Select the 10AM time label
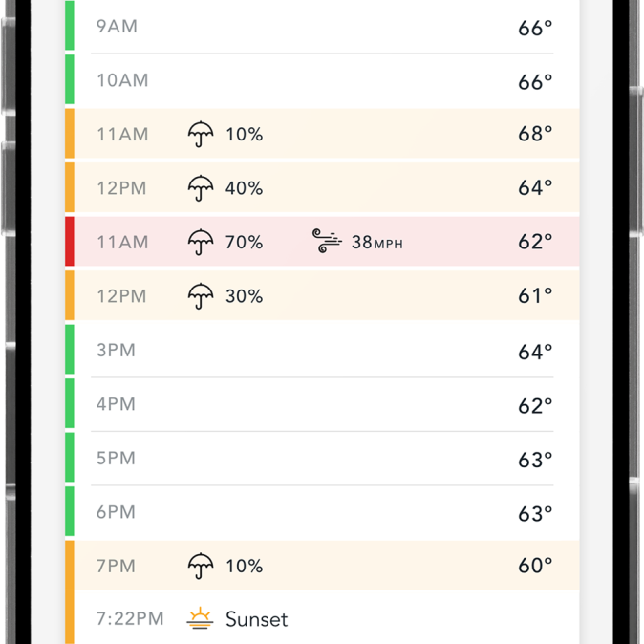644x644 pixels. pyautogui.click(x=122, y=81)
